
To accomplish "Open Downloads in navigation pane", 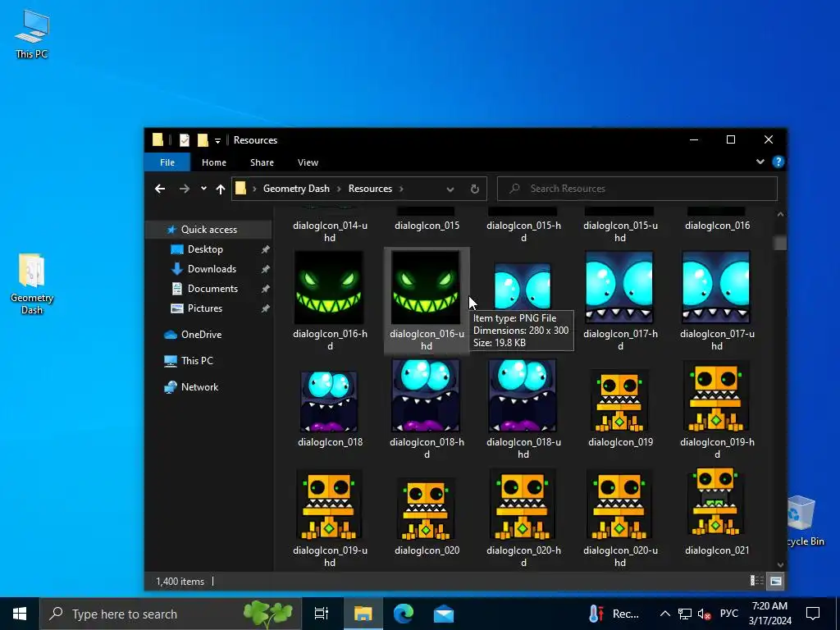I will pyautogui.click(x=212, y=269).
